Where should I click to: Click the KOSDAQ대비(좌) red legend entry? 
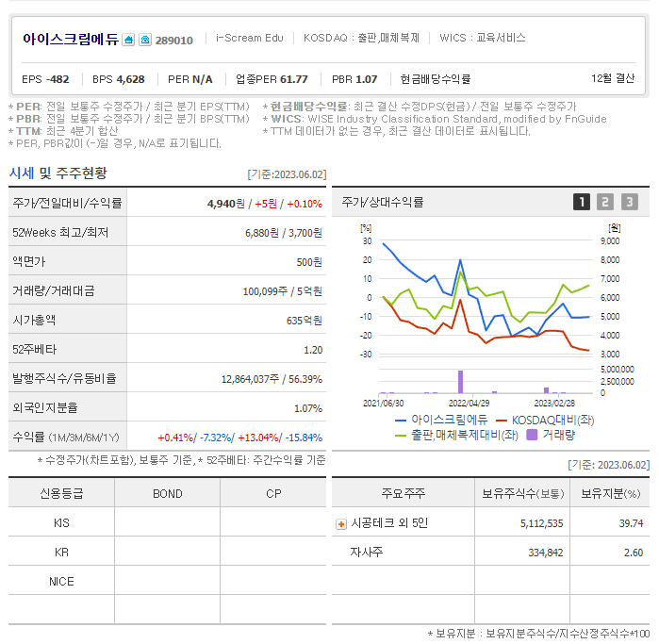coord(545,420)
